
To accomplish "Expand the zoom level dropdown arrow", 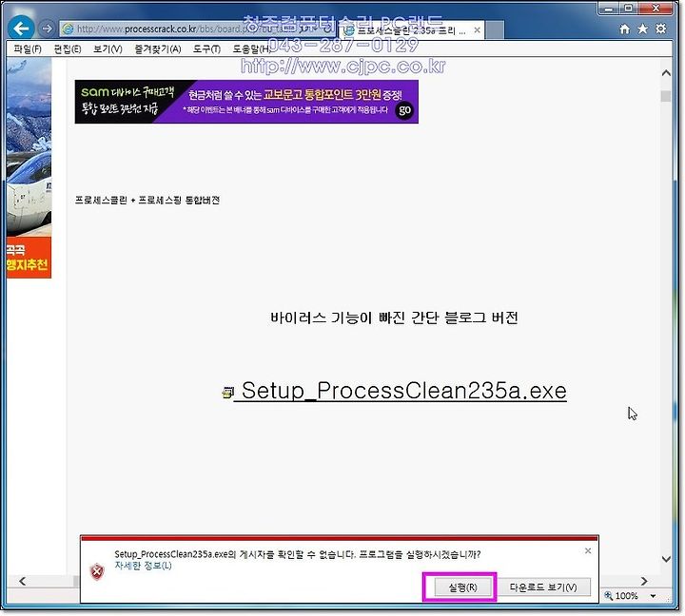I will 653,596.
